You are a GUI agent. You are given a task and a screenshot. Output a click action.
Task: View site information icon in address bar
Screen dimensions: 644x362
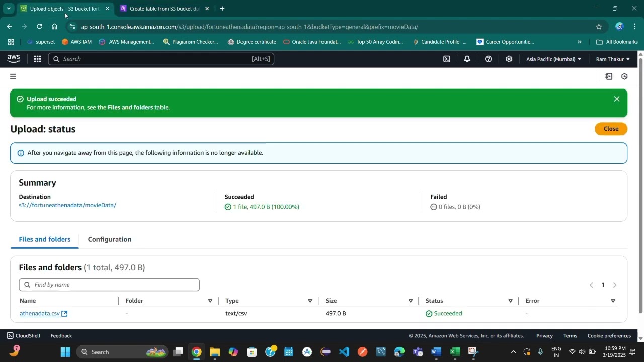point(72,27)
